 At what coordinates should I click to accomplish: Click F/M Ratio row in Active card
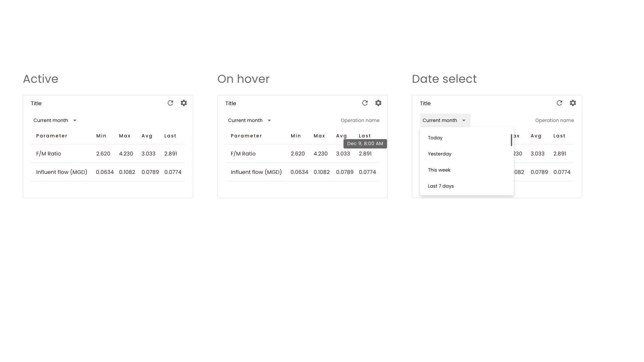click(x=49, y=154)
